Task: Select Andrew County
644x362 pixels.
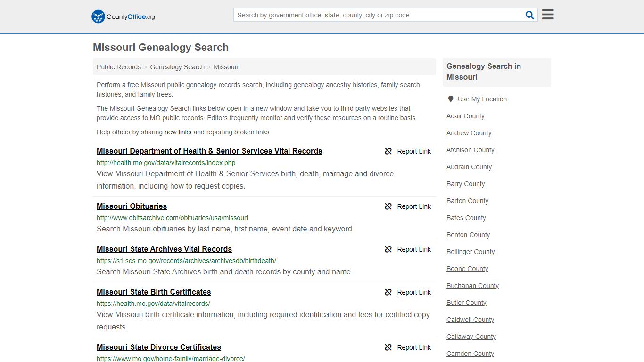Action: pos(469,133)
